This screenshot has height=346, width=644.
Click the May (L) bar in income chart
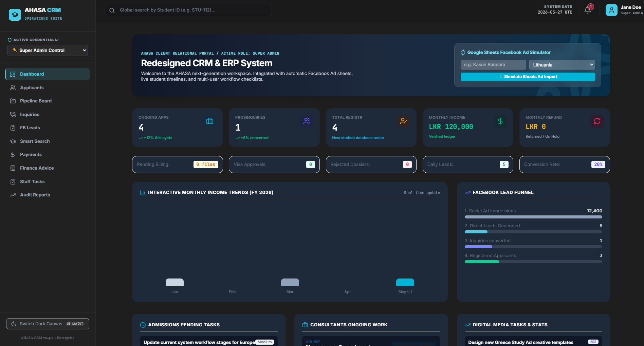pyautogui.click(x=405, y=282)
